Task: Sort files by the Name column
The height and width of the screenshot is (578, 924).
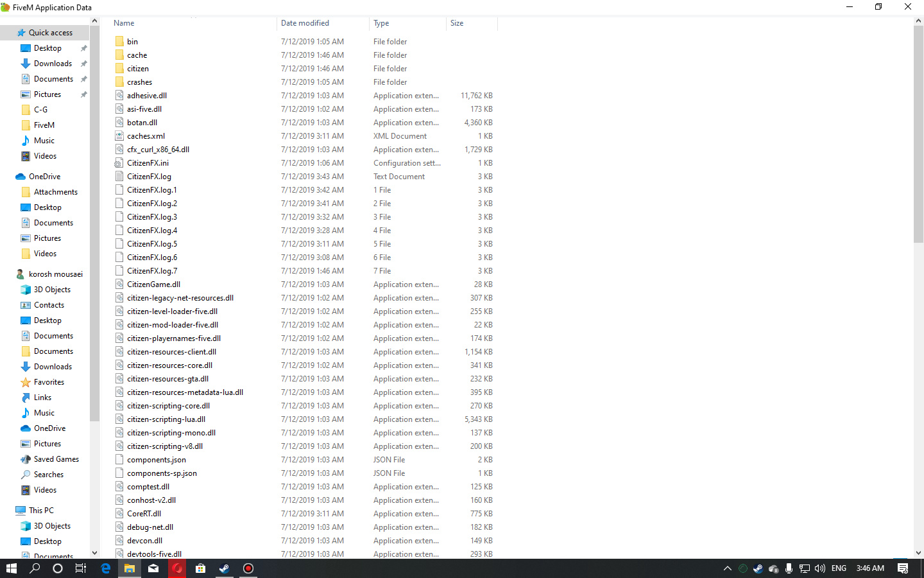Action: point(123,23)
